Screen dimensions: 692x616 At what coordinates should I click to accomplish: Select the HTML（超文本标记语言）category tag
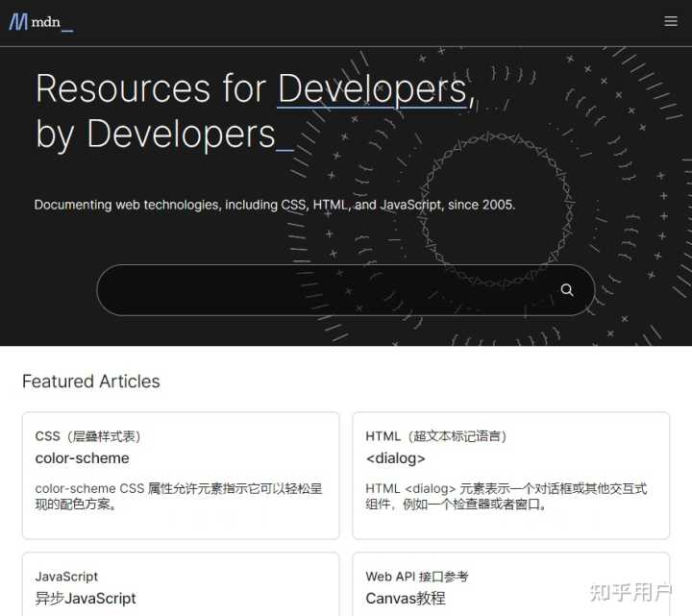tap(436, 436)
